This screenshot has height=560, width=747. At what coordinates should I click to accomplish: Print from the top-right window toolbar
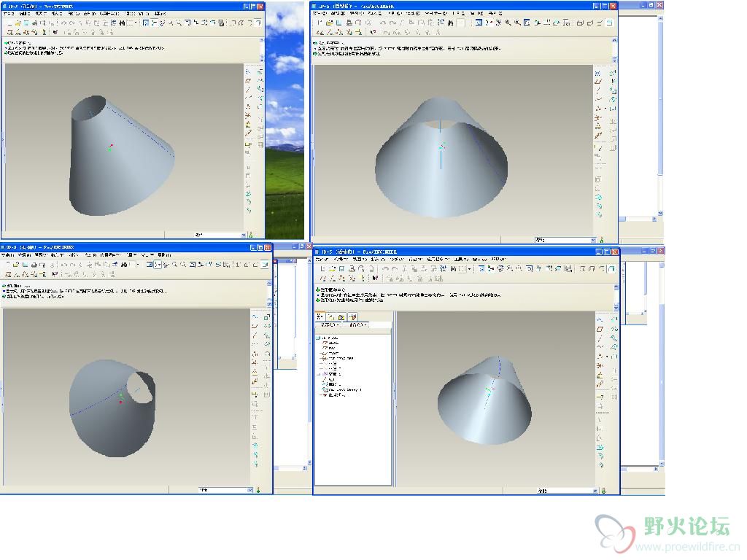click(349, 23)
